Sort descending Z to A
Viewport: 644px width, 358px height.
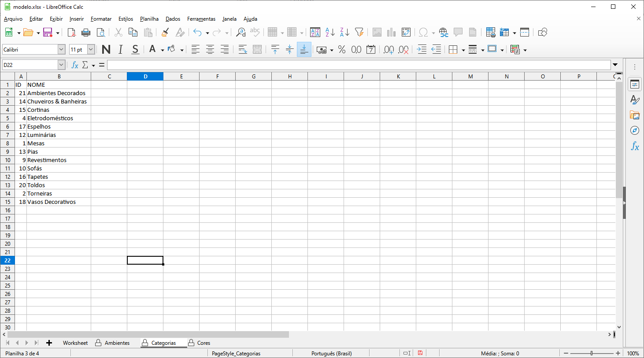tap(344, 32)
